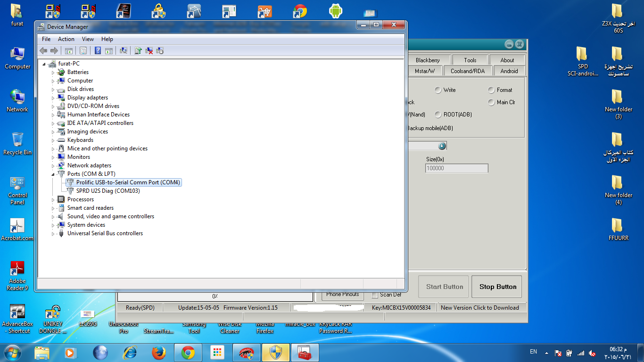Select the Computer desktop icon

17,58
